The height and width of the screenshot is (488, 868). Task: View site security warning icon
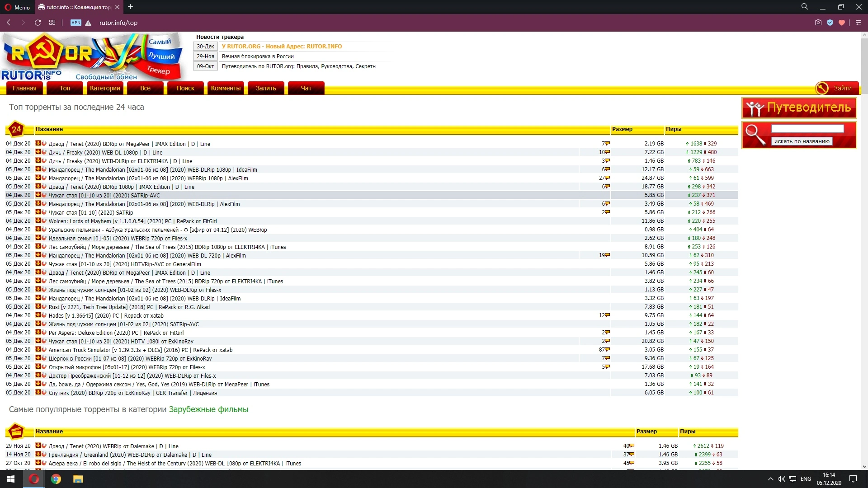pos(88,23)
